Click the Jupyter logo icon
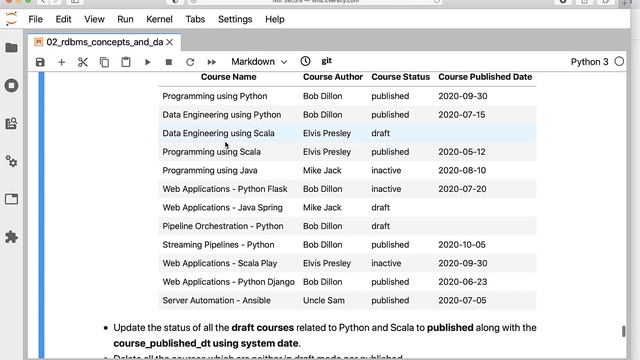Viewport: 640px width, 360px height. pyautogui.click(x=11, y=19)
